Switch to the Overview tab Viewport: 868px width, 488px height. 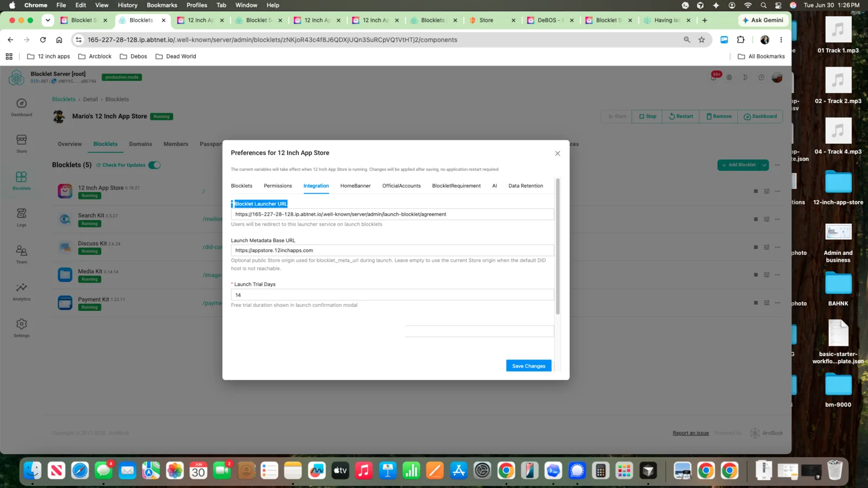(x=70, y=144)
